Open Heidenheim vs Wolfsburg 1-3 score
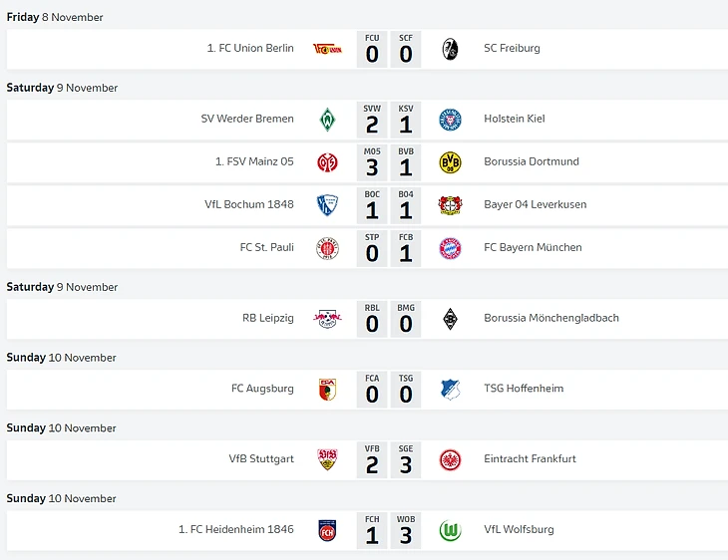The width and height of the screenshot is (728, 560). [389, 530]
